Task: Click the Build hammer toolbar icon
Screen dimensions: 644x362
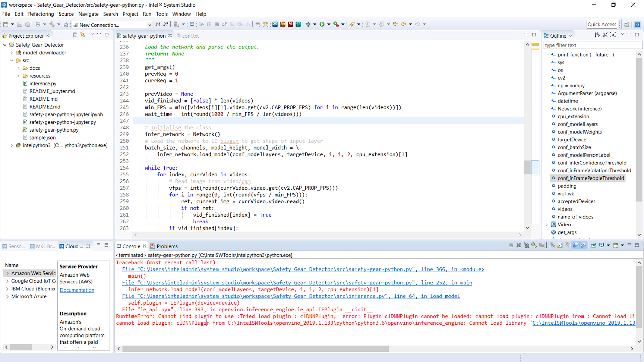Action: pos(52,24)
